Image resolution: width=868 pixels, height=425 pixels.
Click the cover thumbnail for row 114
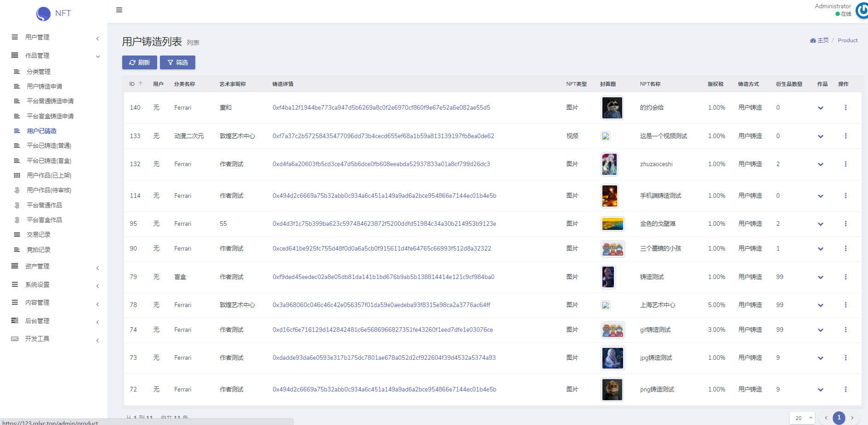tap(610, 196)
